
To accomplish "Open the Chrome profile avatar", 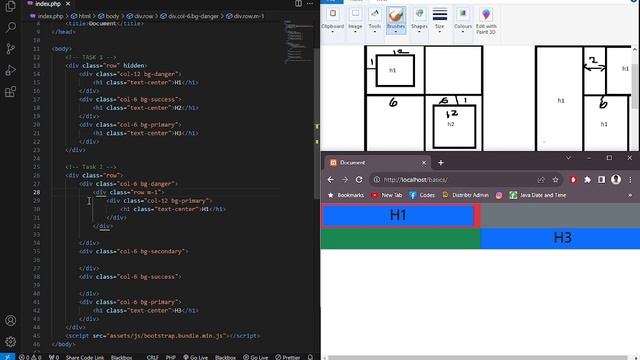I will [616, 180].
